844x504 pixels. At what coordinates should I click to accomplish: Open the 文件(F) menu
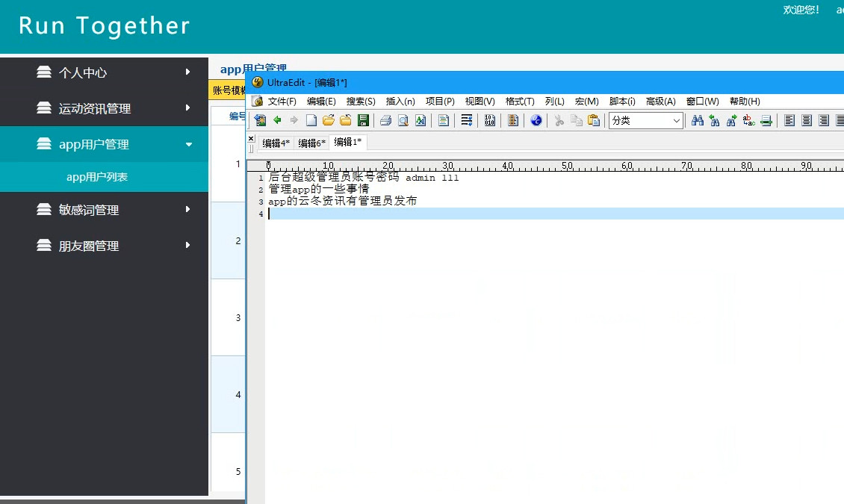(x=282, y=101)
